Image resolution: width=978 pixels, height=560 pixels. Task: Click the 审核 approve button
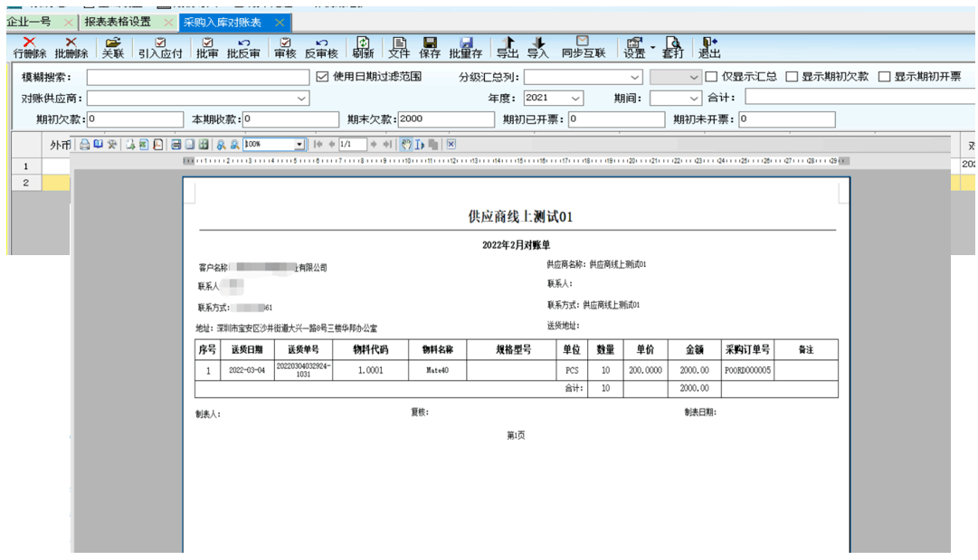[285, 47]
